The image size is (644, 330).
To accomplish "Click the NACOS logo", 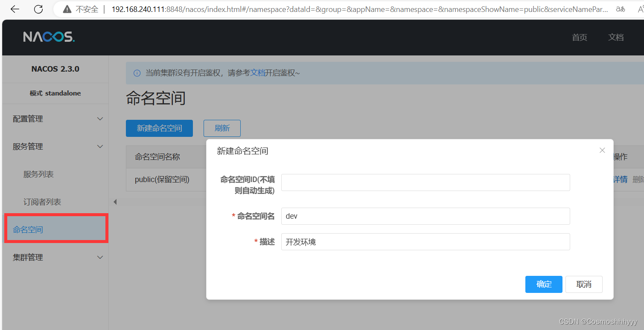I will [x=49, y=37].
